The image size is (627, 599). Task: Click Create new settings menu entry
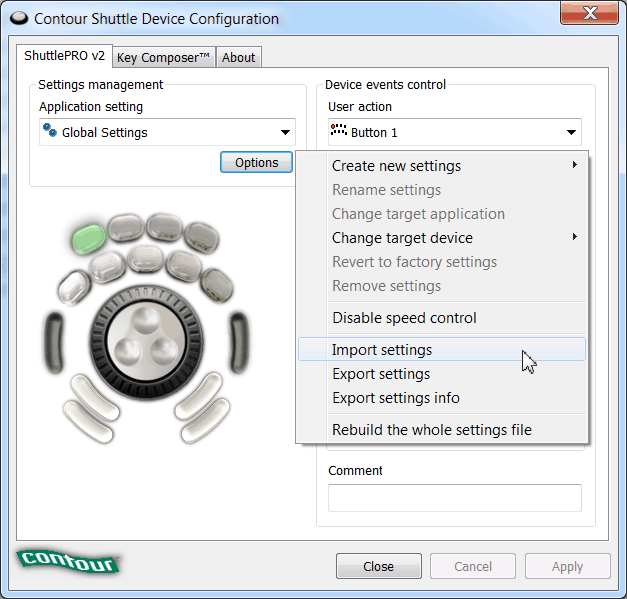442,166
